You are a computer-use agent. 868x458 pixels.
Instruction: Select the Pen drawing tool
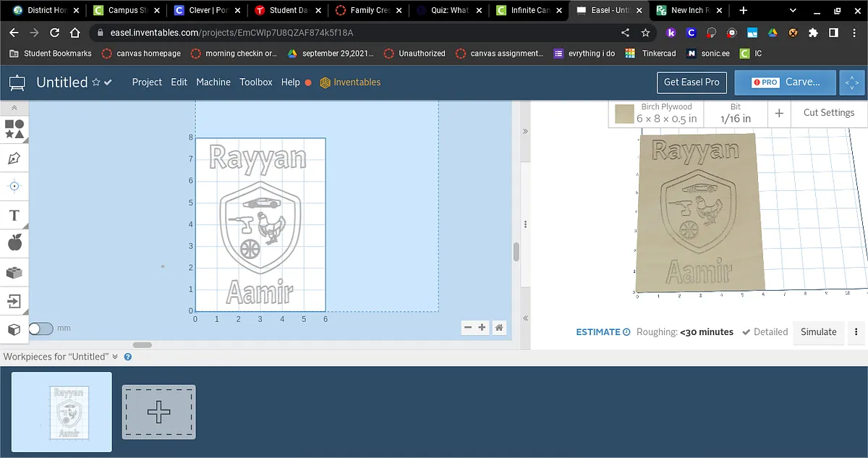(14, 158)
